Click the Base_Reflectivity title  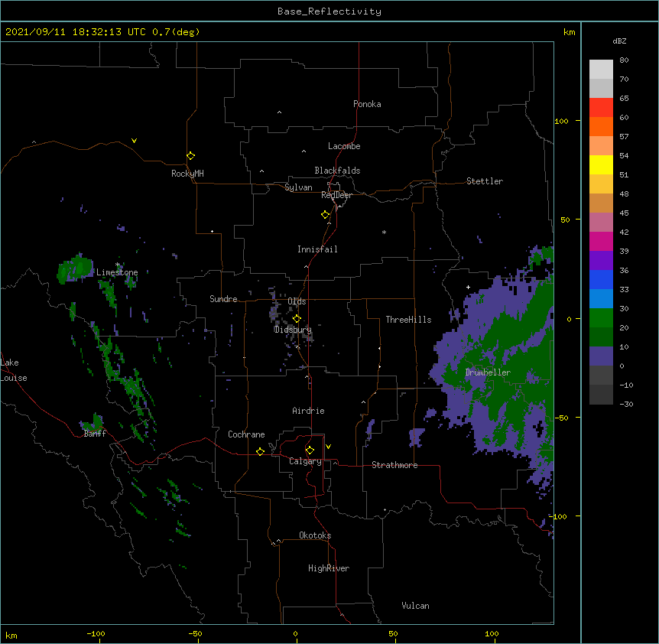click(x=329, y=11)
